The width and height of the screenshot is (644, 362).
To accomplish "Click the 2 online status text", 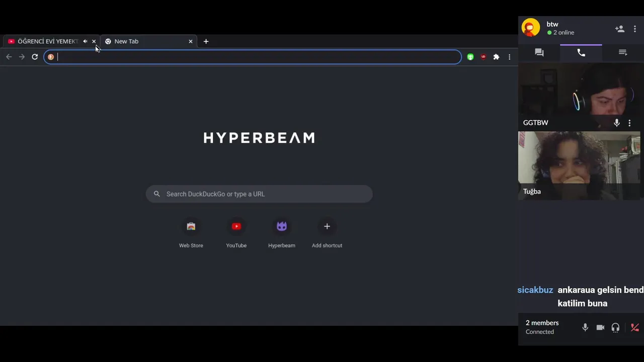I will coord(563,33).
